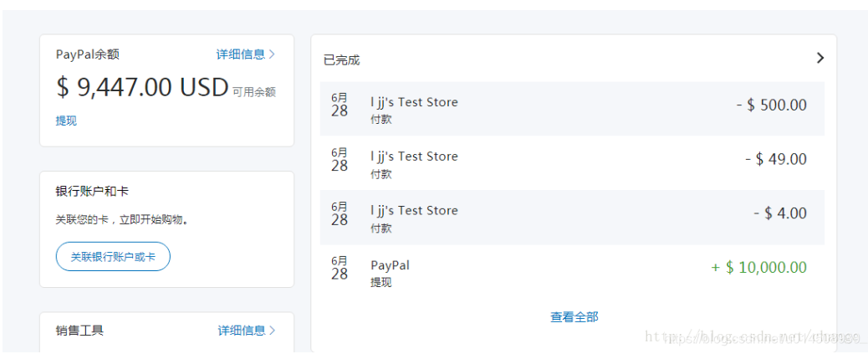Click 关联您的卡，立即开始购物。 text
This screenshot has height=354, width=868.
[122, 220]
